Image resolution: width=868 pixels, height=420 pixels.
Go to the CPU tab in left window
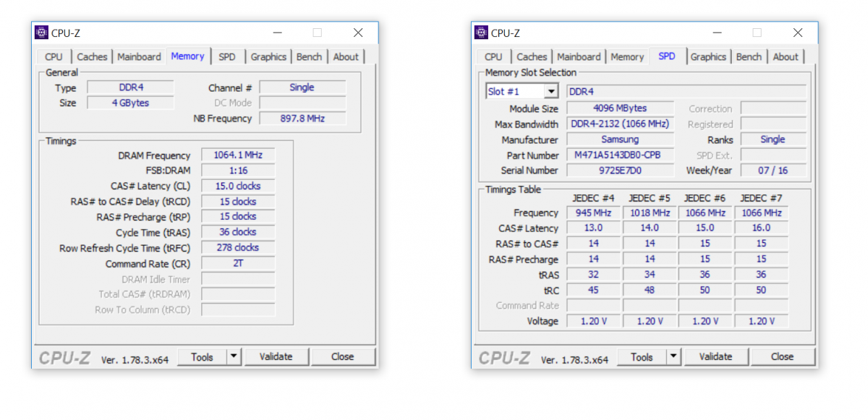(54, 56)
